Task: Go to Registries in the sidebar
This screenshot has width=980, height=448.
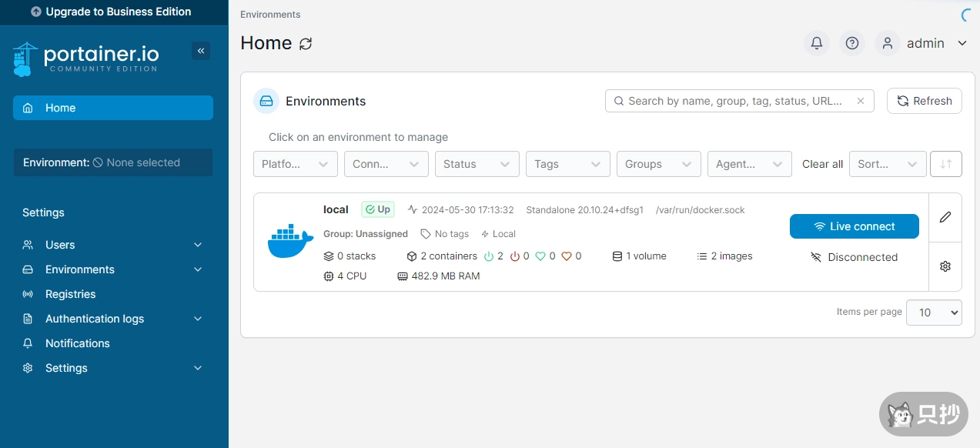Action: tap(70, 294)
